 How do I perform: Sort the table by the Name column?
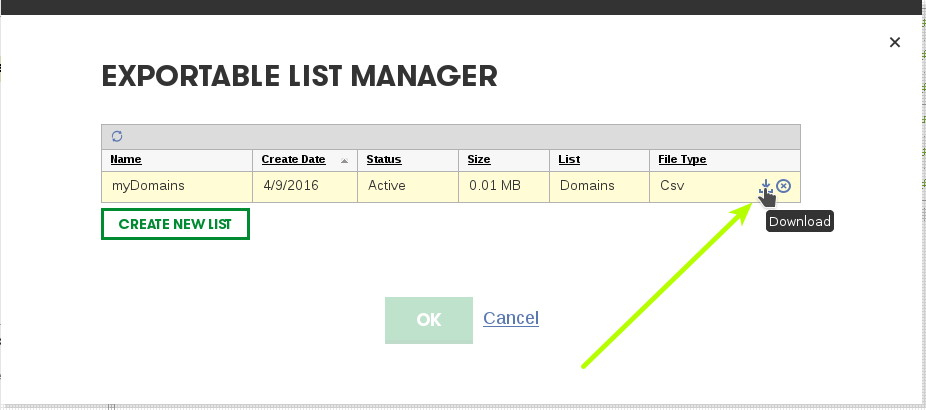(126, 160)
